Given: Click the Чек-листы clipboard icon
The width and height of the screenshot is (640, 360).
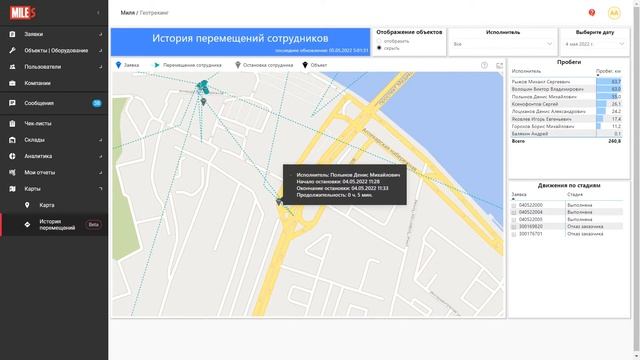Looking at the screenshot, I should [12, 124].
